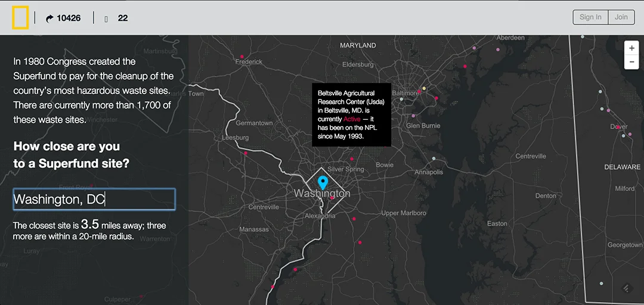Image resolution: width=644 pixels, height=305 pixels.
Task: Open the Mapbox logo at map corner
Action: [x=626, y=288]
